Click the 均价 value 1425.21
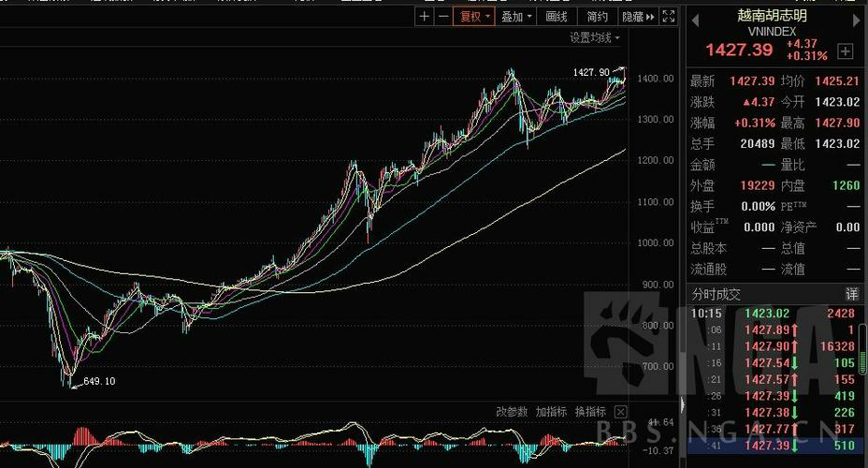This screenshot has width=868, height=468. point(837,80)
